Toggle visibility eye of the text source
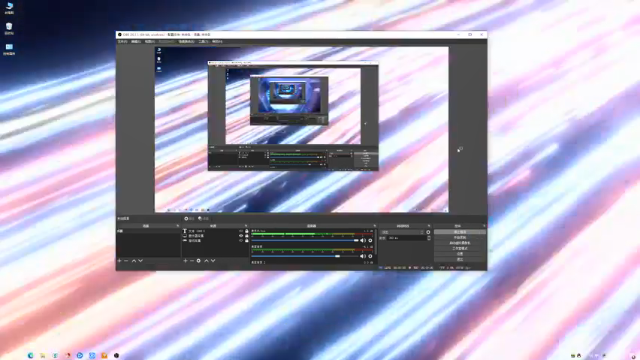 (241, 231)
